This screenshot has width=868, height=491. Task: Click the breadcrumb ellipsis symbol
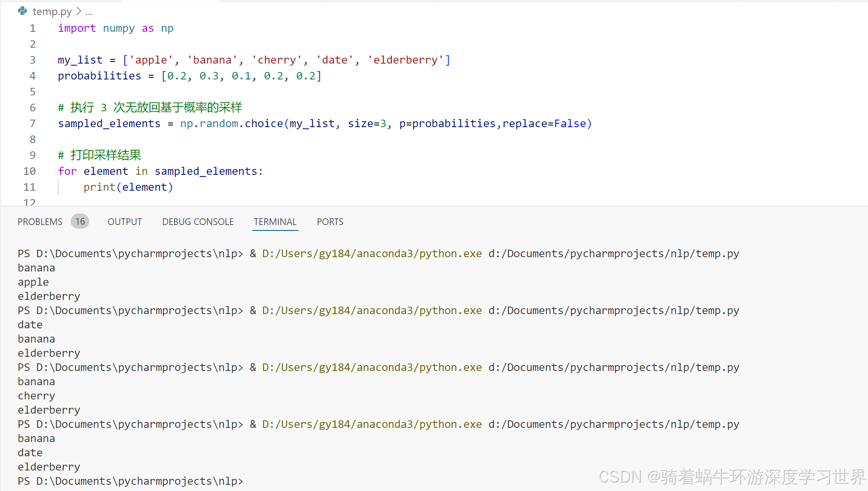(x=89, y=13)
